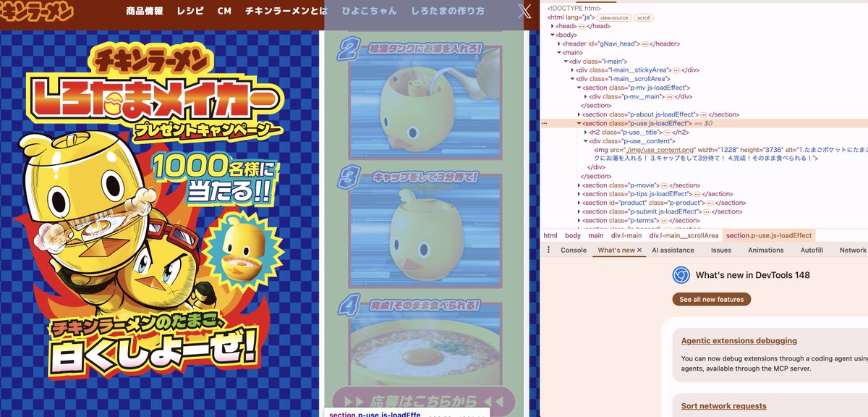868x417 pixels.
Task: Open the DevTools drawer three-dot menu
Action: coord(548,250)
